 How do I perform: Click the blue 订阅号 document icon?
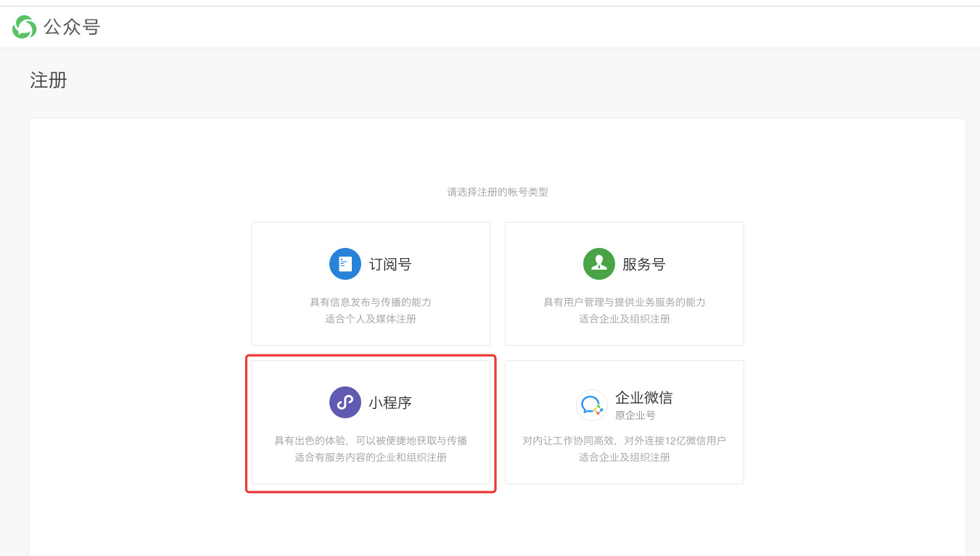click(x=345, y=264)
